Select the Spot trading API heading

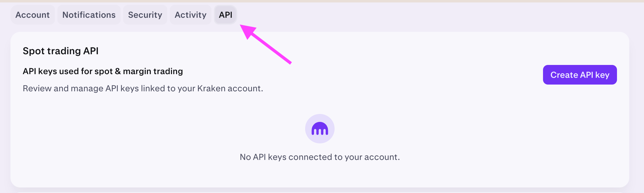pyautogui.click(x=60, y=51)
